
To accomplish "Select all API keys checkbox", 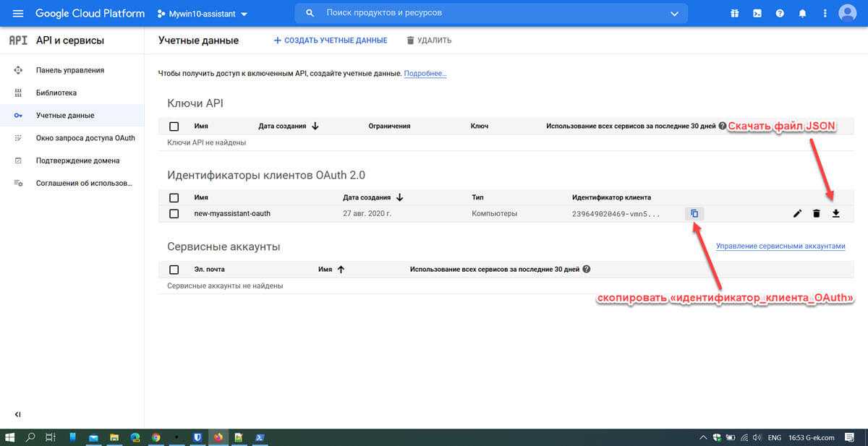I will click(x=174, y=126).
